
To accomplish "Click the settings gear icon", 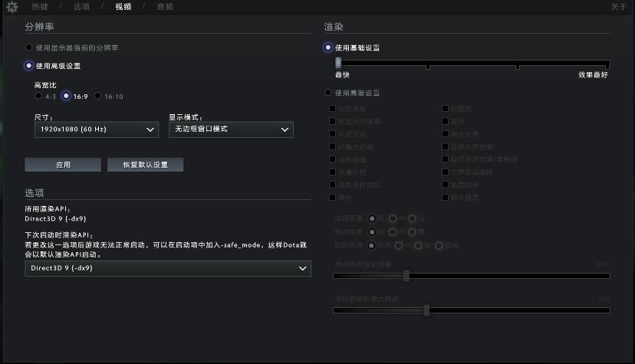I will coord(12,7).
